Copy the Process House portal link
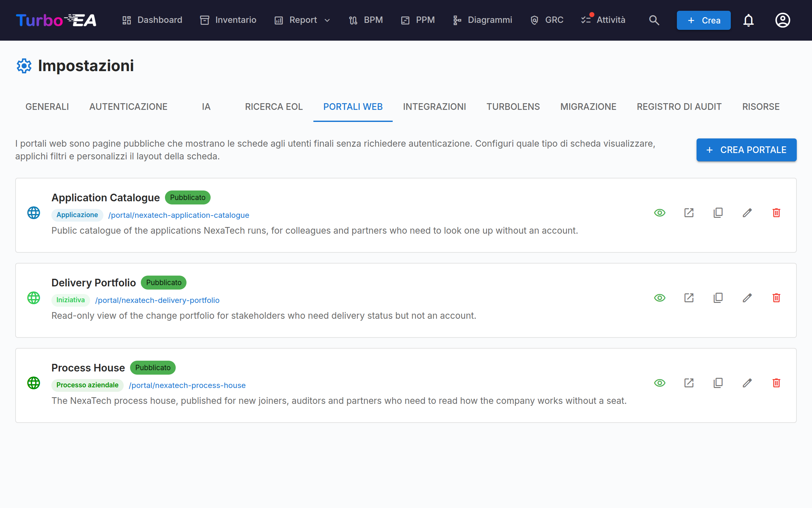The width and height of the screenshot is (812, 508). [x=718, y=383]
